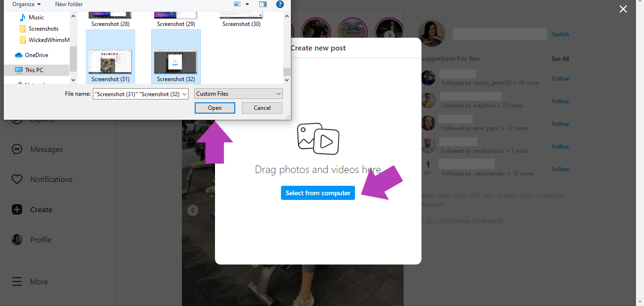
Task: Click the account avatar beside Switch
Action: 431,34
